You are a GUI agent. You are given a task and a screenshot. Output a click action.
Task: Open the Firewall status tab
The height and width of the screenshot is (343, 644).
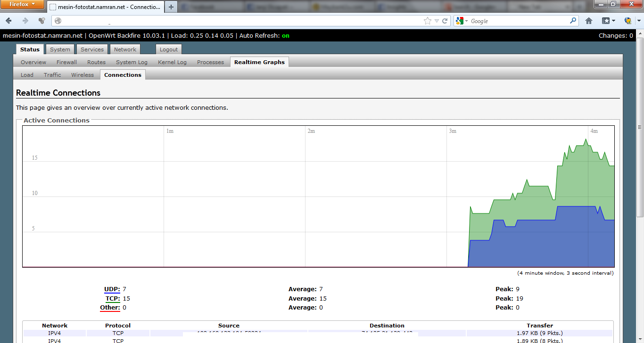point(66,62)
